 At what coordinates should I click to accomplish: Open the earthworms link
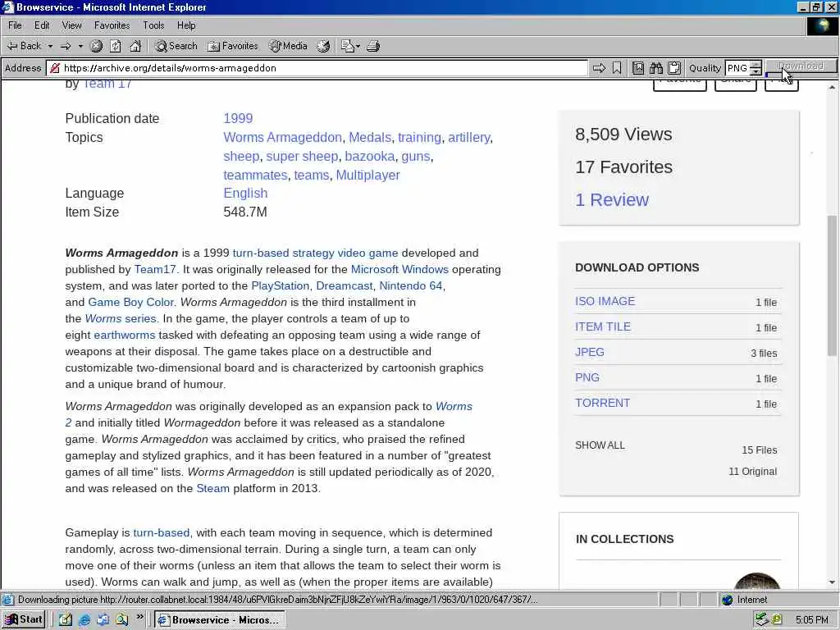tap(125, 336)
